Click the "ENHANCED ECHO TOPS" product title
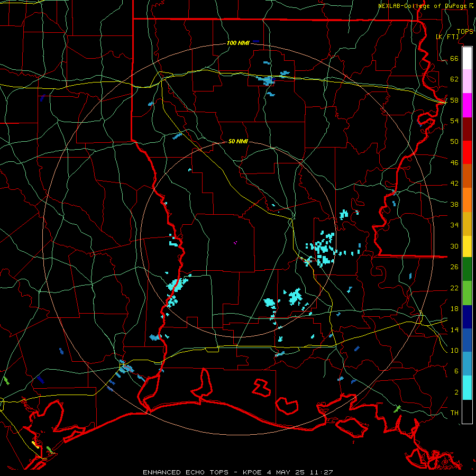The width and height of the screenshot is (476, 476). (x=186, y=472)
